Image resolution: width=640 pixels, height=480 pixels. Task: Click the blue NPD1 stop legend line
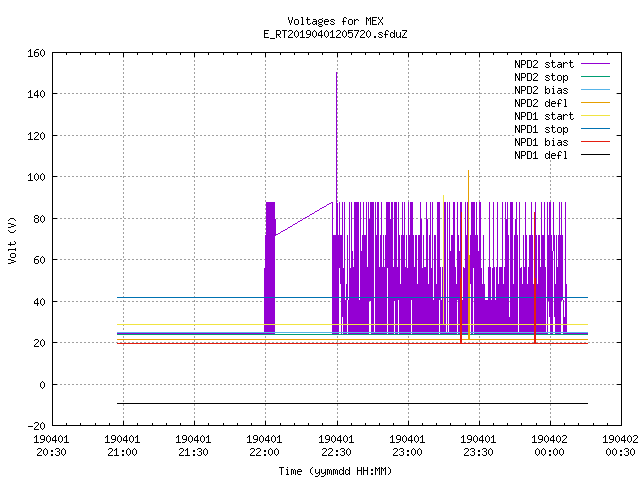point(596,129)
